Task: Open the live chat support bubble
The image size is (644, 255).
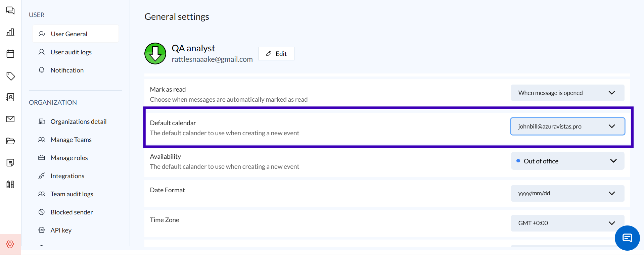Action: [627, 238]
